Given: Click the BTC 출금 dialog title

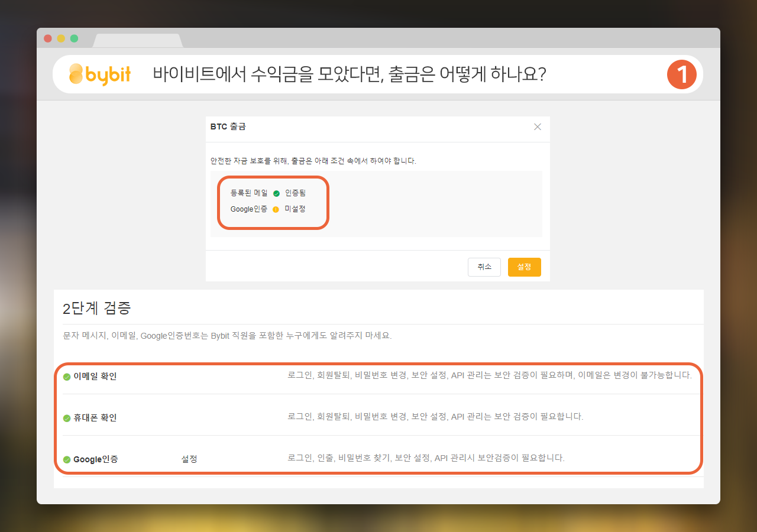Looking at the screenshot, I should (229, 126).
